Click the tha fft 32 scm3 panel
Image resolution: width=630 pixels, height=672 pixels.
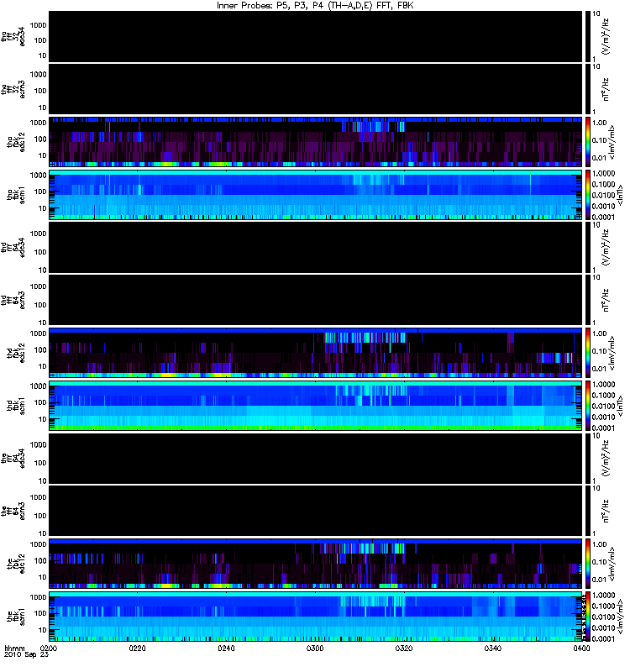coord(316,89)
